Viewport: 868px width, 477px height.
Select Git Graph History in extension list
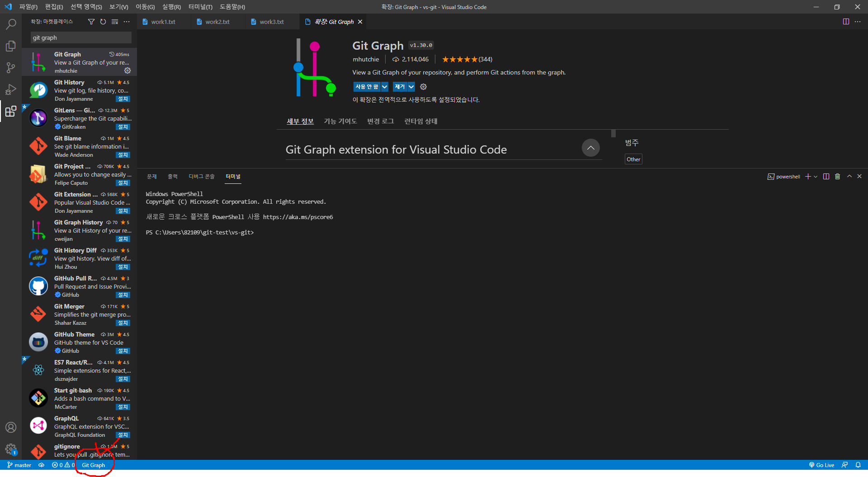[x=79, y=230]
